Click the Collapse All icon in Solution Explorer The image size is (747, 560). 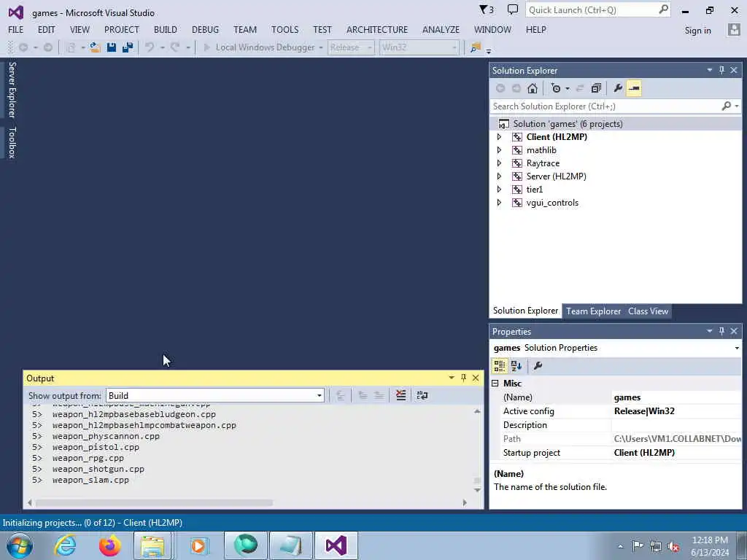pos(596,88)
